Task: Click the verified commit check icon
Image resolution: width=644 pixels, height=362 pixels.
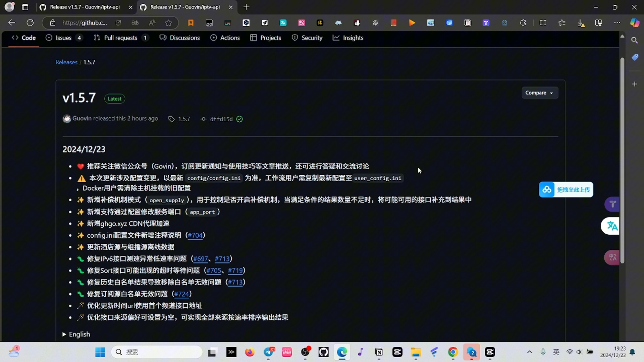Action: click(239, 119)
